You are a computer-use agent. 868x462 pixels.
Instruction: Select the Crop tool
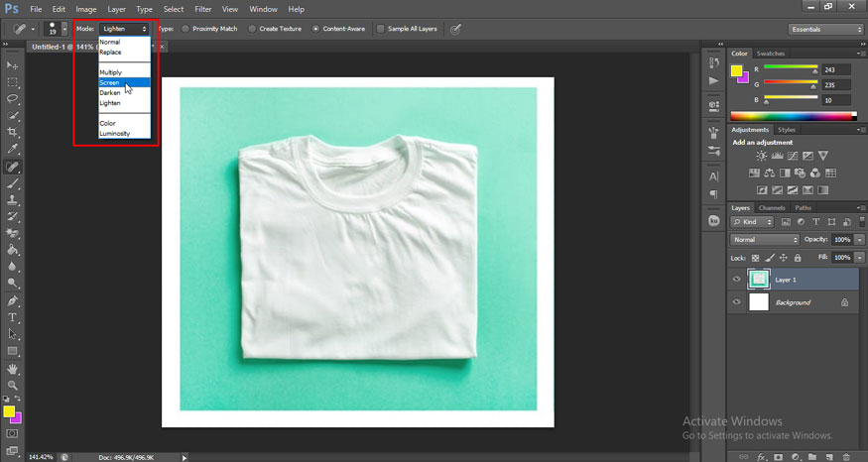pos(12,132)
